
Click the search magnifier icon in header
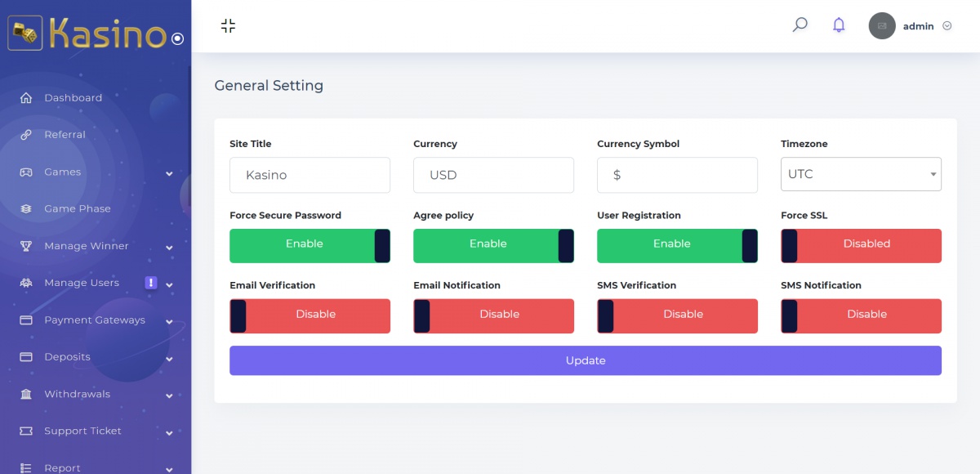click(x=800, y=25)
